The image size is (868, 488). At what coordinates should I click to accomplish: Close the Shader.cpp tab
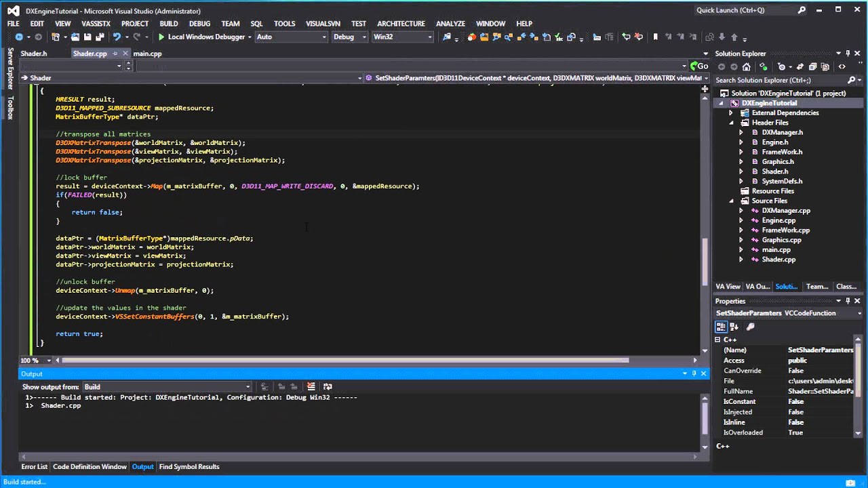point(125,54)
